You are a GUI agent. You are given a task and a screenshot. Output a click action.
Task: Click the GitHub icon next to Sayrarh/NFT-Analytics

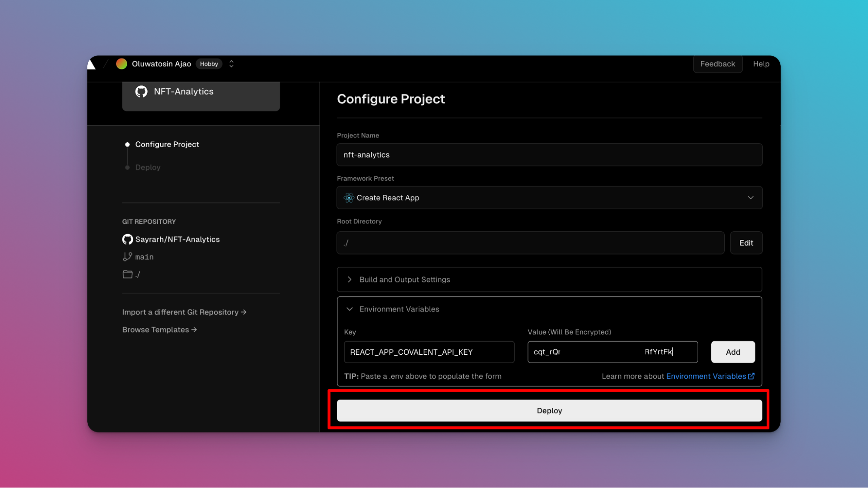pyautogui.click(x=127, y=239)
